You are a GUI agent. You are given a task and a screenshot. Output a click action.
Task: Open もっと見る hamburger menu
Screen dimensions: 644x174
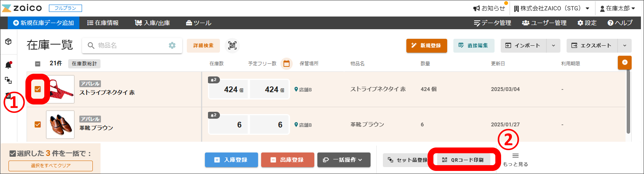click(x=515, y=156)
